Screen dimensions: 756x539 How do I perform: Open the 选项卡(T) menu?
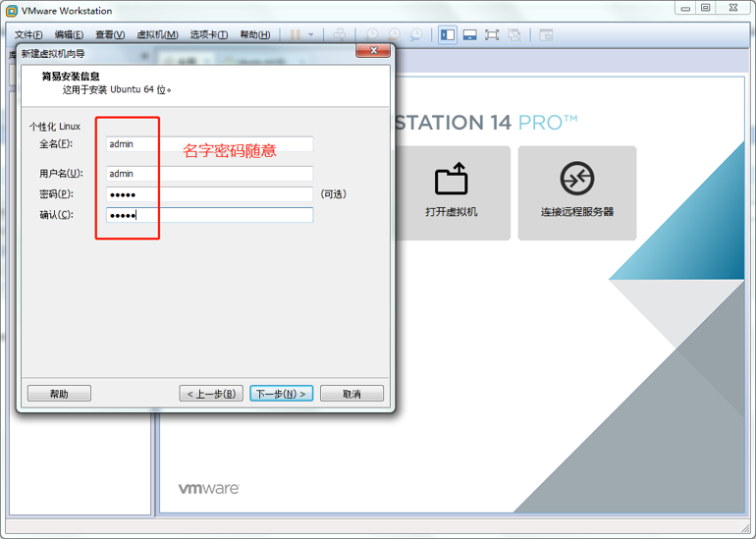tap(209, 34)
